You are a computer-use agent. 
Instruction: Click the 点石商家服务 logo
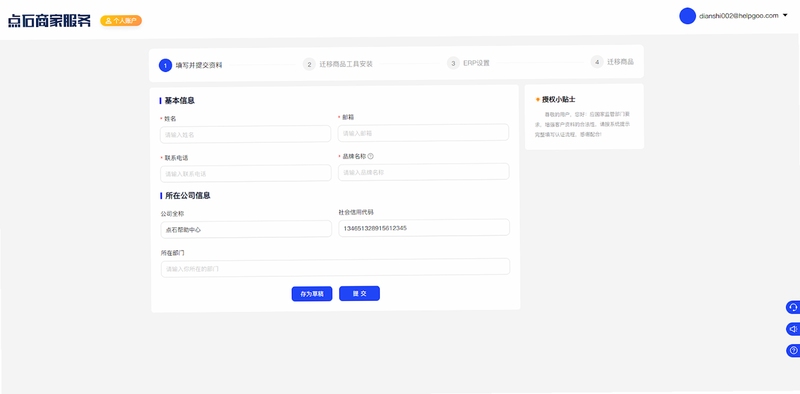49,21
